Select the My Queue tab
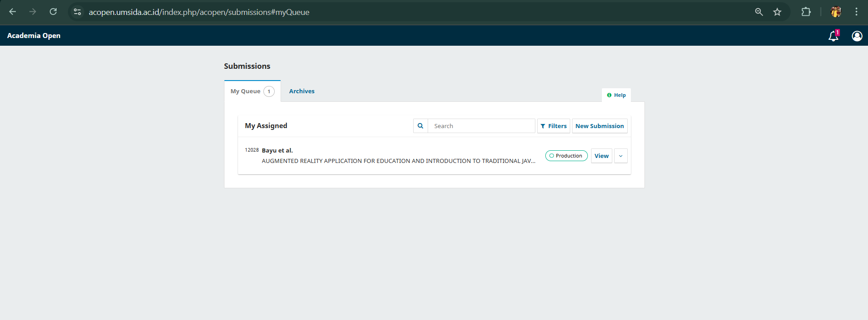Screen dimensions: 868x320 tap(252, 91)
